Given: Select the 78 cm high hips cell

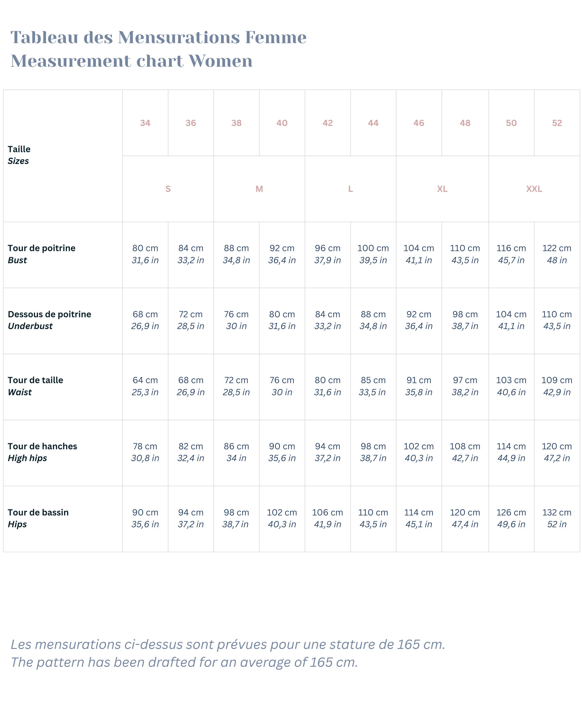Looking at the screenshot, I should [145, 452].
